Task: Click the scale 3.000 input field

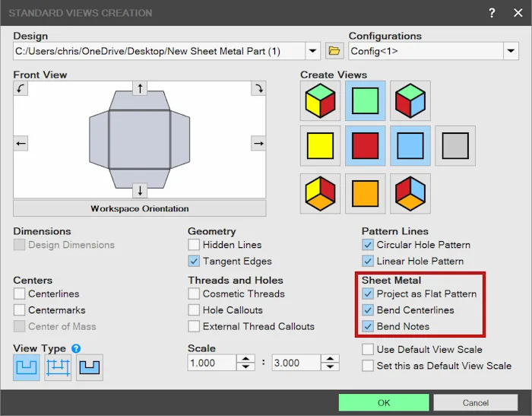Action: pyautogui.click(x=296, y=363)
